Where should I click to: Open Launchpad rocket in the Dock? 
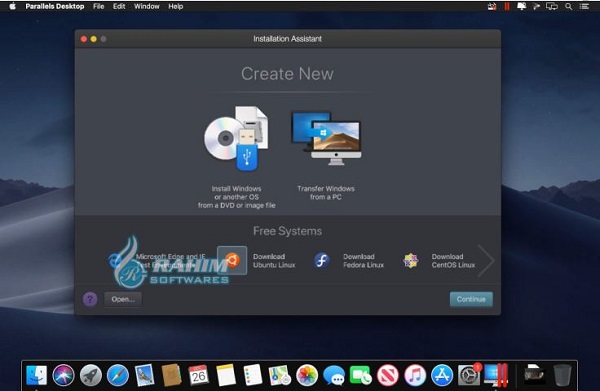pyautogui.click(x=91, y=375)
